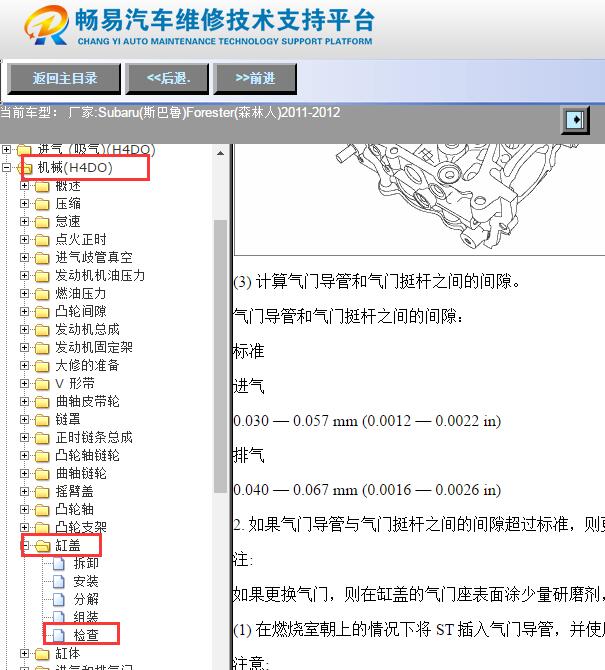605x670 pixels.
Task: Toggle the sidebar panel arrow icon
Action: tap(575, 120)
